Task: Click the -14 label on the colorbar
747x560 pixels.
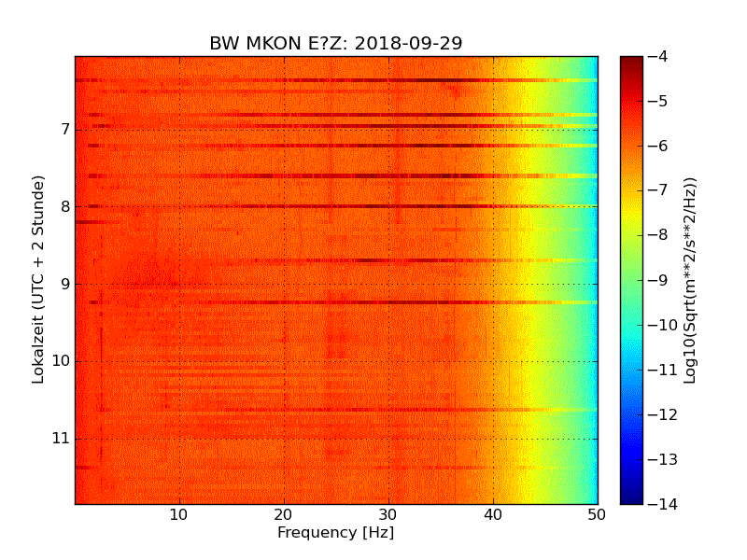Action: tap(663, 504)
